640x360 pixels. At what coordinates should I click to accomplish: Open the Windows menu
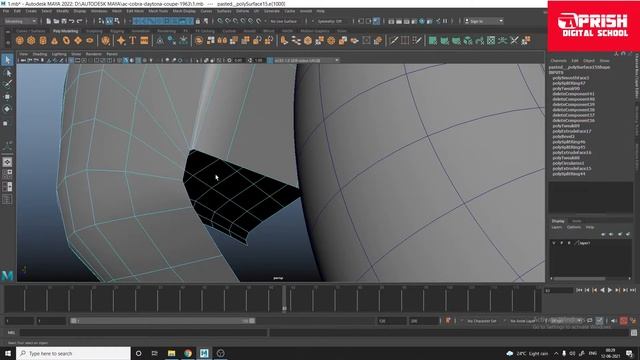(x=99, y=11)
